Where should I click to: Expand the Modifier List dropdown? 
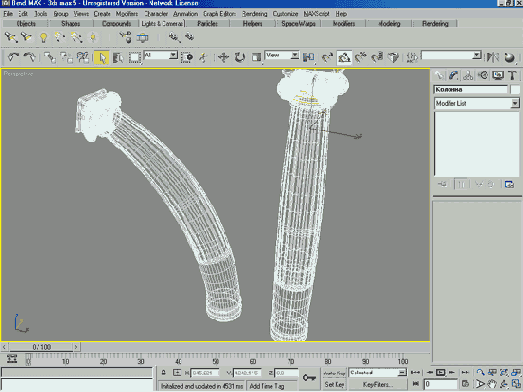(x=477, y=103)
